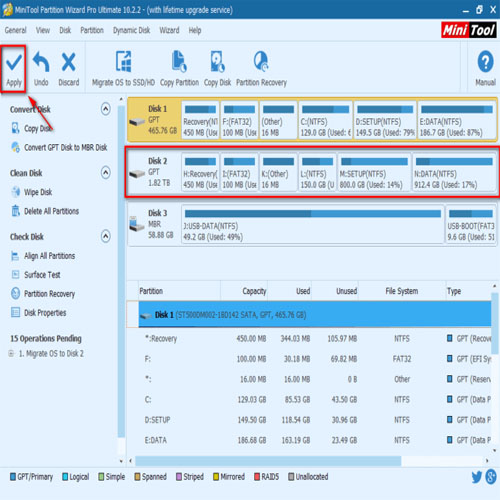This screenshot has width=500, height=500.
Task: Sort by Unused column header
Action: point(335,291)
